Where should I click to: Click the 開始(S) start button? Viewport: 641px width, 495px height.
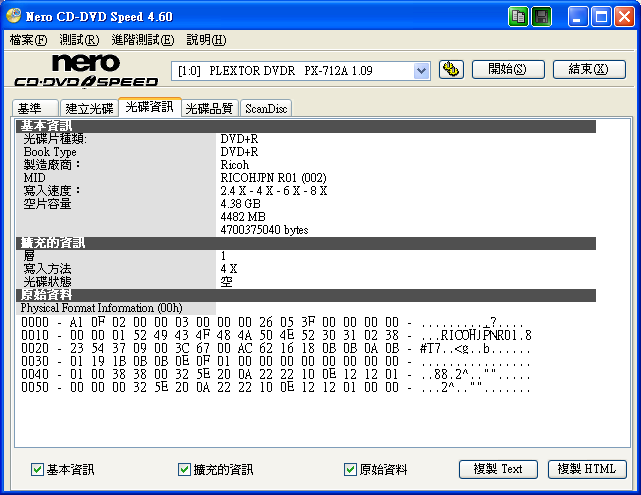508,69
